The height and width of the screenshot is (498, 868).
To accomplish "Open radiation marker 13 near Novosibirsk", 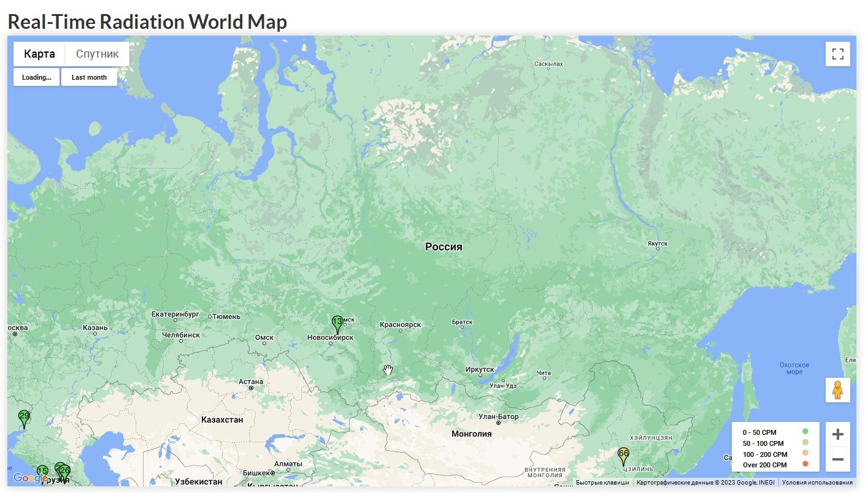I will [x=337, y=325].
